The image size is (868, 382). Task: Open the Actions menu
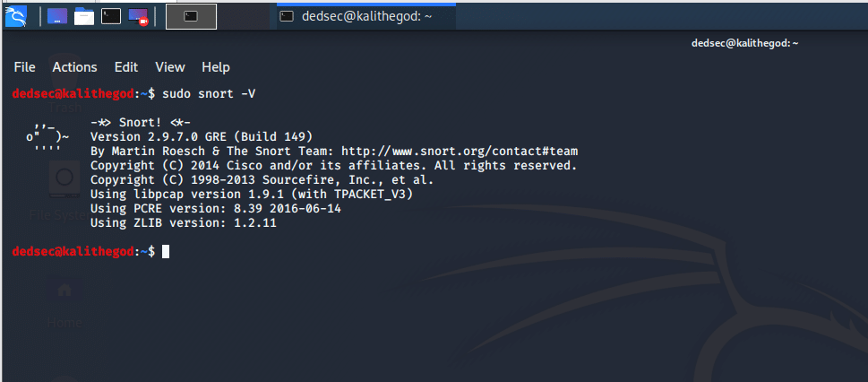coord(74,67)
